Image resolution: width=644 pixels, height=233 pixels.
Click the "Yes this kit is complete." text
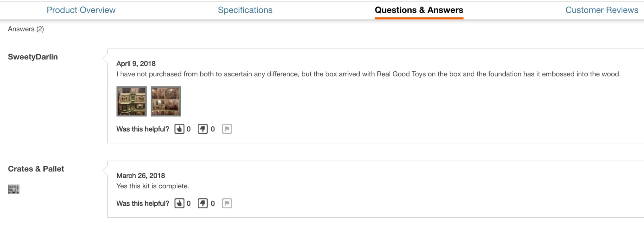point(153,186)
